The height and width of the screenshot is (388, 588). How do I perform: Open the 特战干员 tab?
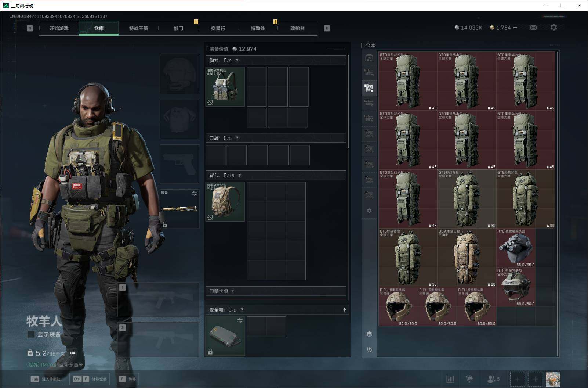138,28
